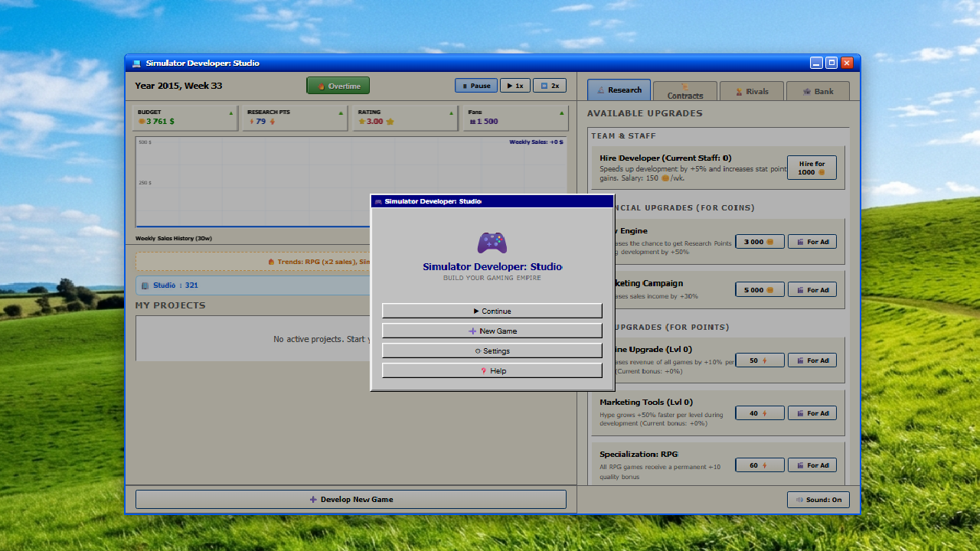This screenshot has height=551, width=980.
Task: Toggle Overtime mode
Action: point(338,86)
